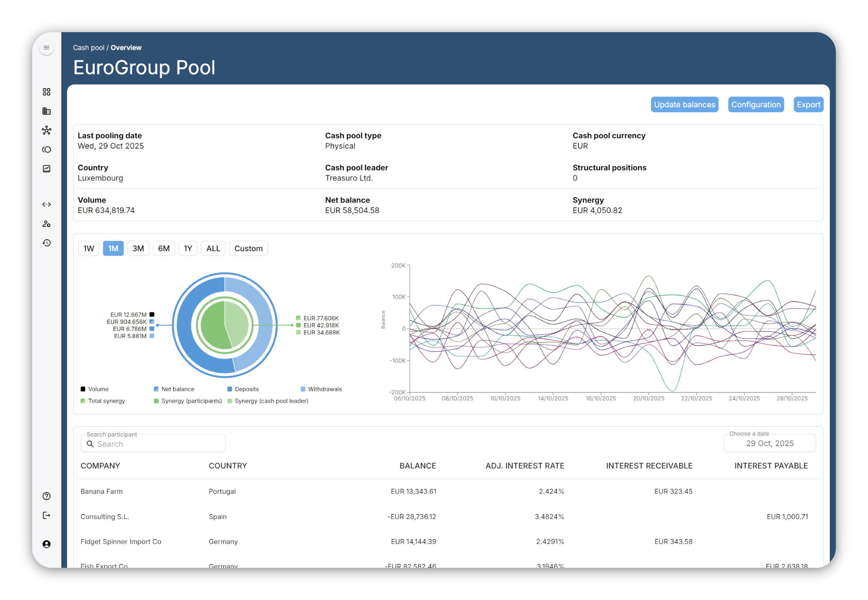Viewport: 868px width, 600px height.
Task: Select the 1W time range tab
Action: point(89,248)
